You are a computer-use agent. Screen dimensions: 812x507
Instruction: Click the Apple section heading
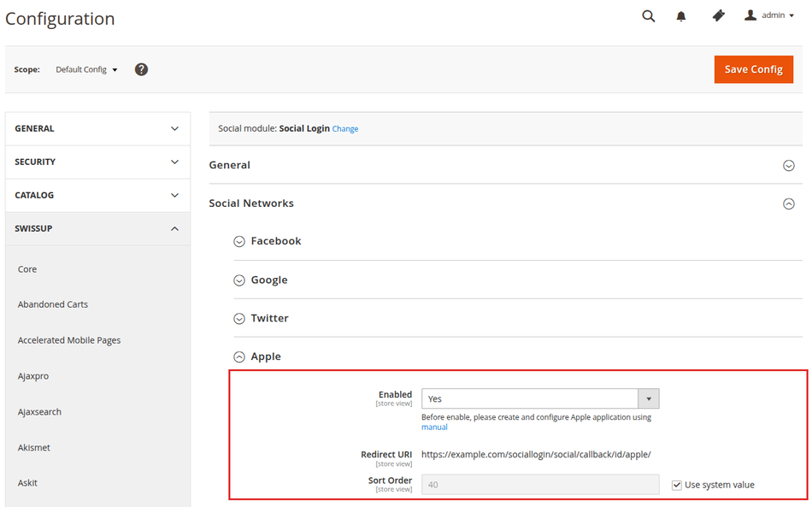coord(266,357)
